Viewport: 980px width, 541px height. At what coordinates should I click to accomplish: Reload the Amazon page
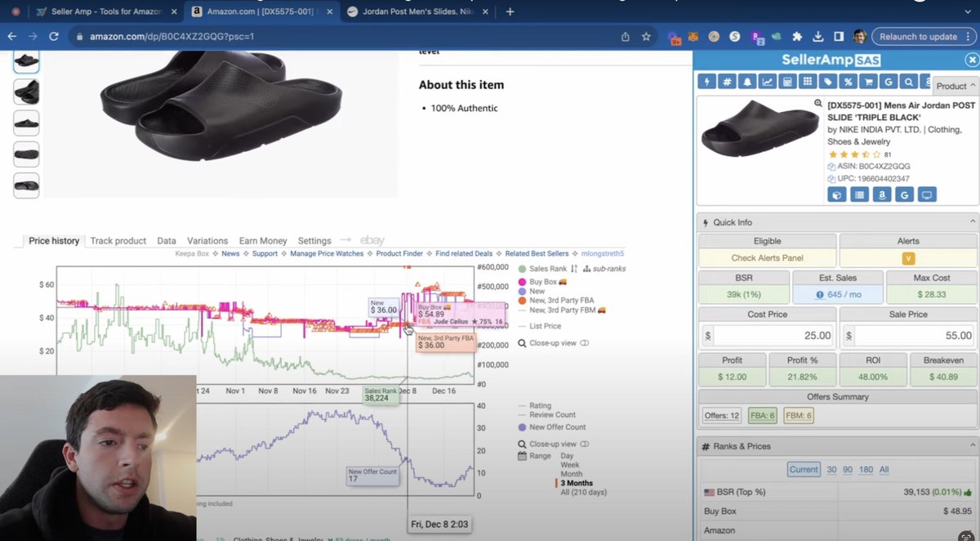[54, 37]
